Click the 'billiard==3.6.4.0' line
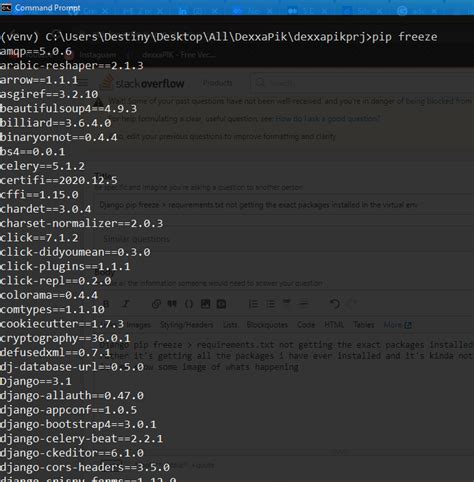 coord(55,123)
